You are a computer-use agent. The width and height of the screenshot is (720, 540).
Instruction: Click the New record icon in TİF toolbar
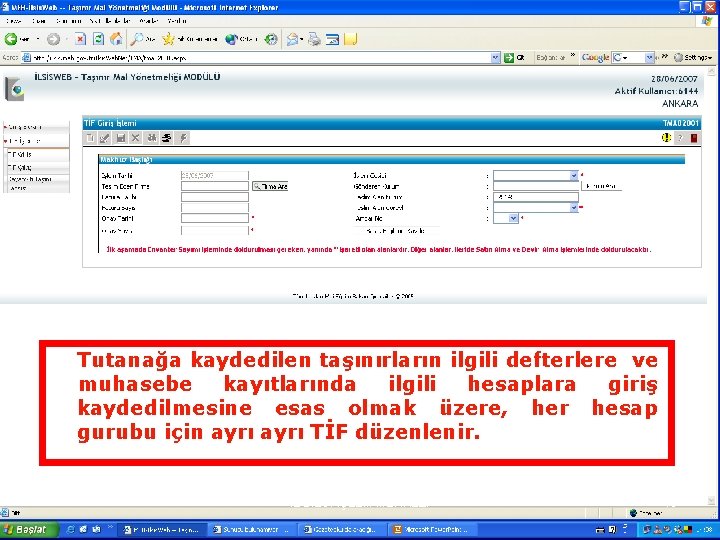[90, 138]
